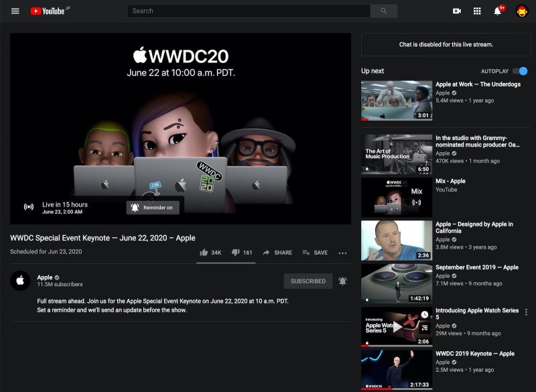536x392 pixels.
Task: Open the YouTube apps grid icon
Action: pos(477,11)
